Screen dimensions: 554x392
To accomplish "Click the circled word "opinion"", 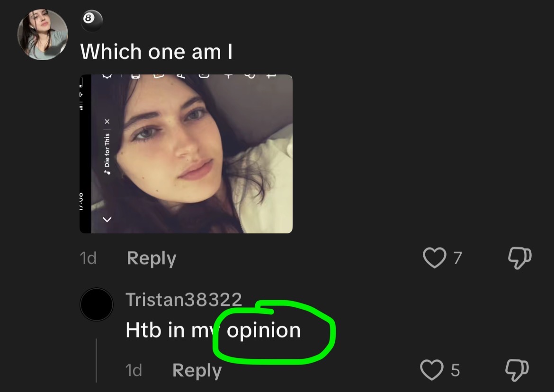I will [x=264, y=330].
